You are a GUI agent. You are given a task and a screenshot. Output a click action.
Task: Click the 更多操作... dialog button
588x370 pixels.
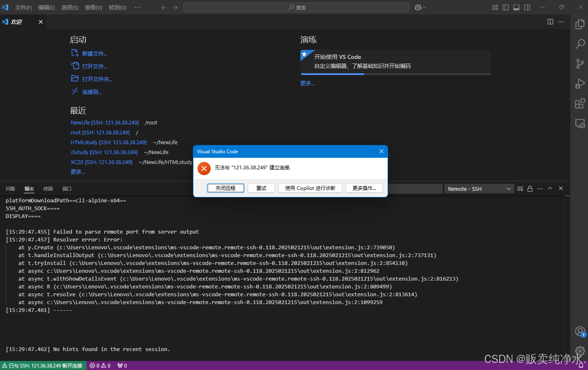[364, 188]
